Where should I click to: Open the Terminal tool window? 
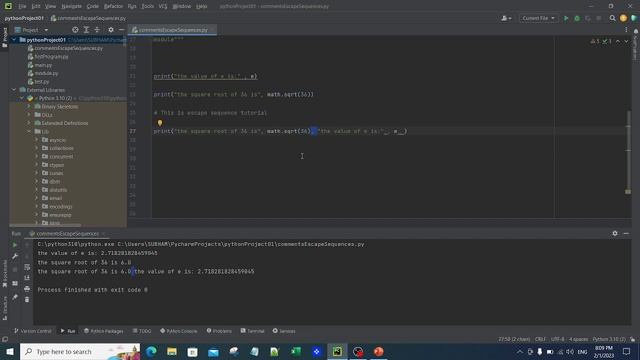[253, 331]
